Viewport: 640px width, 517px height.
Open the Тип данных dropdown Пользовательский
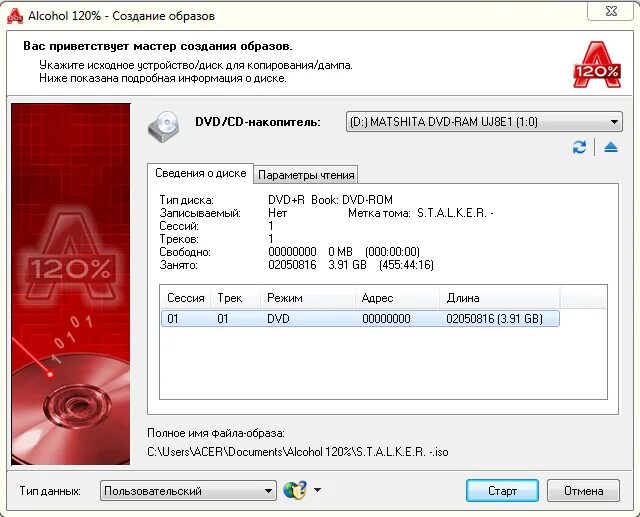(x=188, y=490)
